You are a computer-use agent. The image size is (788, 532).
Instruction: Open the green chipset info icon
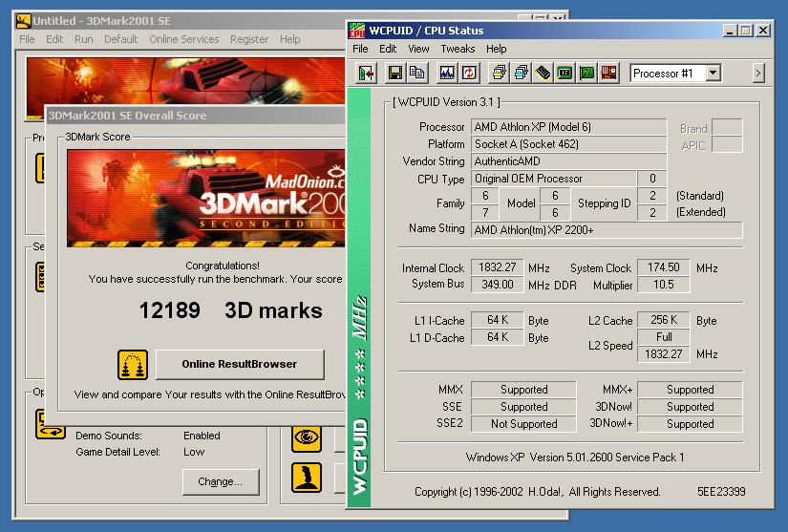click(564, 74)
